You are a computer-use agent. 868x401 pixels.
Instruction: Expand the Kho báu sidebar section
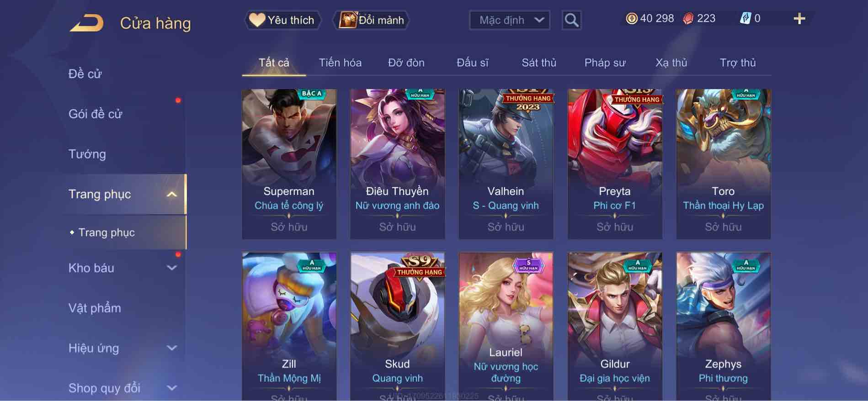pyautogui.click(x=172, y=268)
